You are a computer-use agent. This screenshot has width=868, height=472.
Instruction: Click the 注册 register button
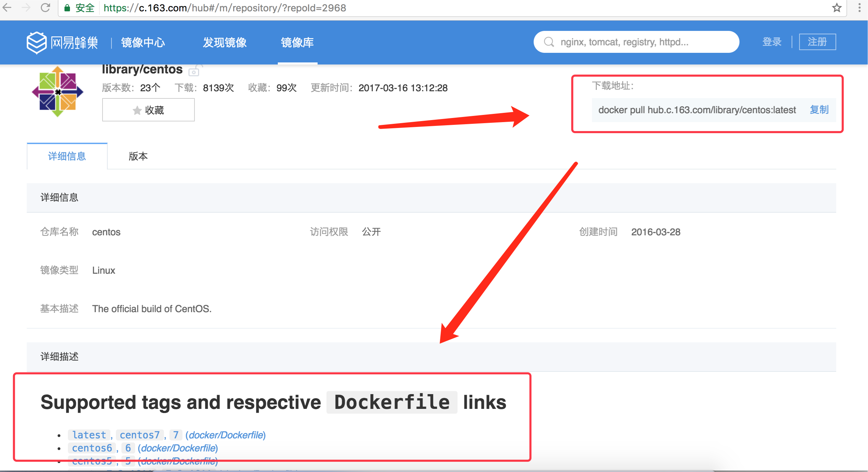click(817, 42)
